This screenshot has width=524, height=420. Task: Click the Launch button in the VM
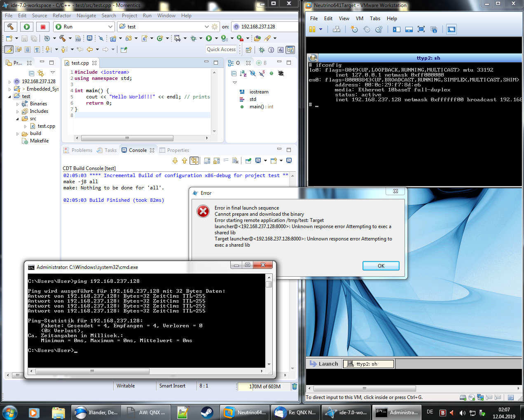pyautogui.click(x=324, y=364)
